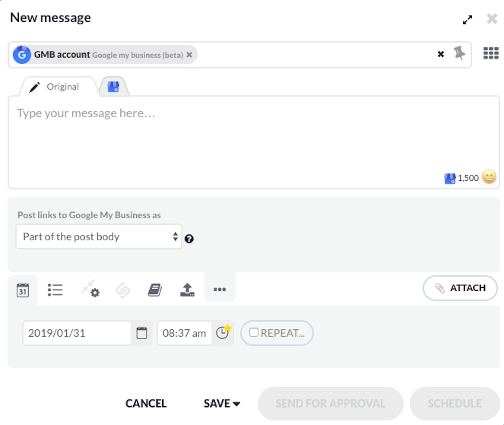The width and height of the screenshot is (504, 425).
Task: Open the content library book icon
Action: pos(155,290)
